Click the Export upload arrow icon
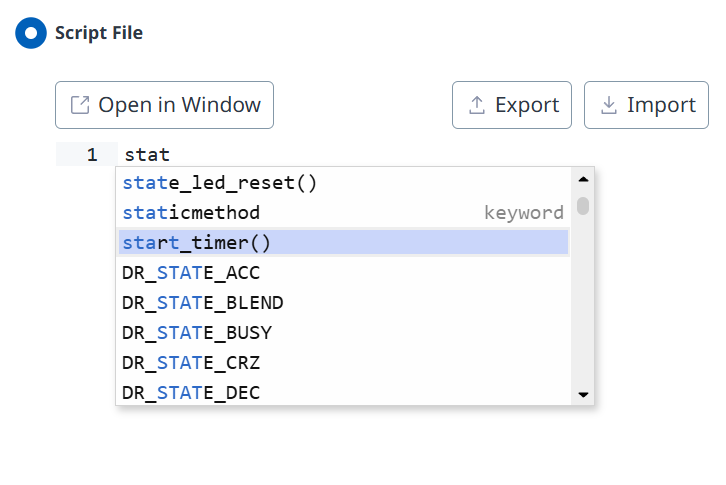This screenshot has width=726, height=485. click(x=477, y=105)
